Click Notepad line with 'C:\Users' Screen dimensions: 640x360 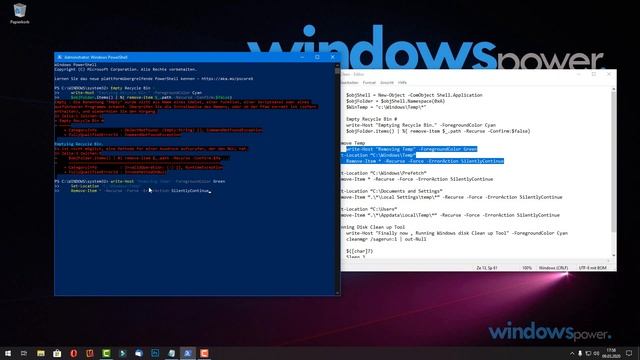pos(369,209)
